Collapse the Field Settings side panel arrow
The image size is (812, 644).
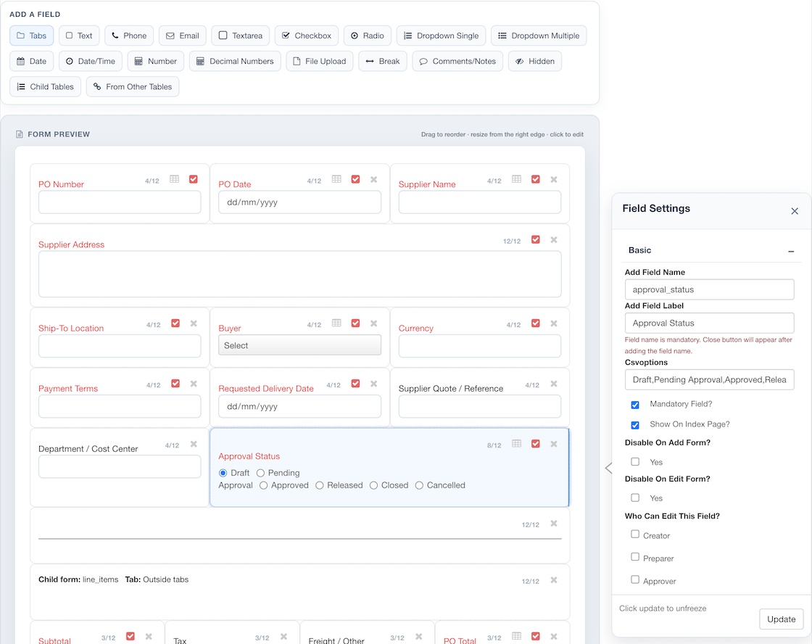coord(608,468)
